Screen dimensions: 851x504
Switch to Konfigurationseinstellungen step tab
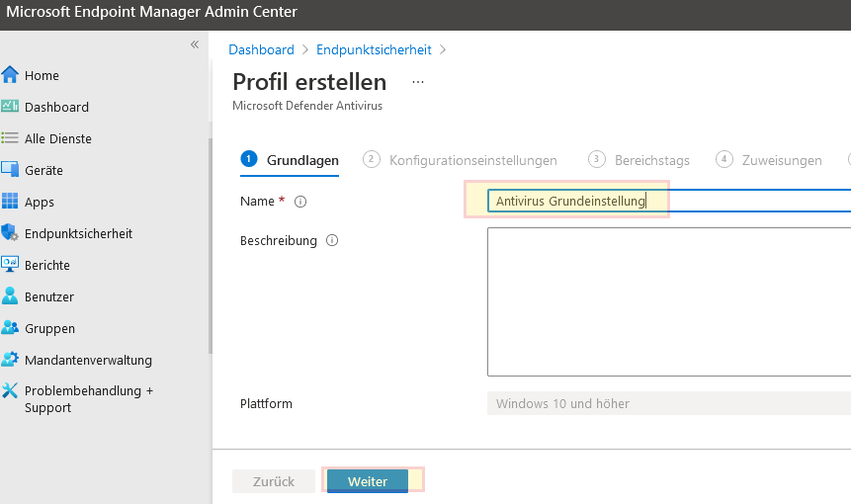[472, 160]
